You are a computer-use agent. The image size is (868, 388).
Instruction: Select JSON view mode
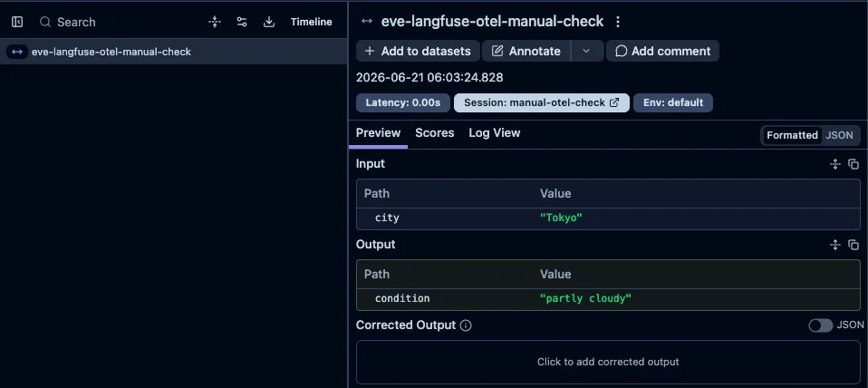coord(839,135)
